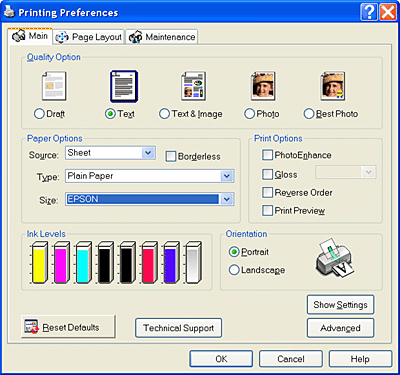
Task: Click the gloss optimizer (grey) ink cartridge
Action: coord(193,263)
